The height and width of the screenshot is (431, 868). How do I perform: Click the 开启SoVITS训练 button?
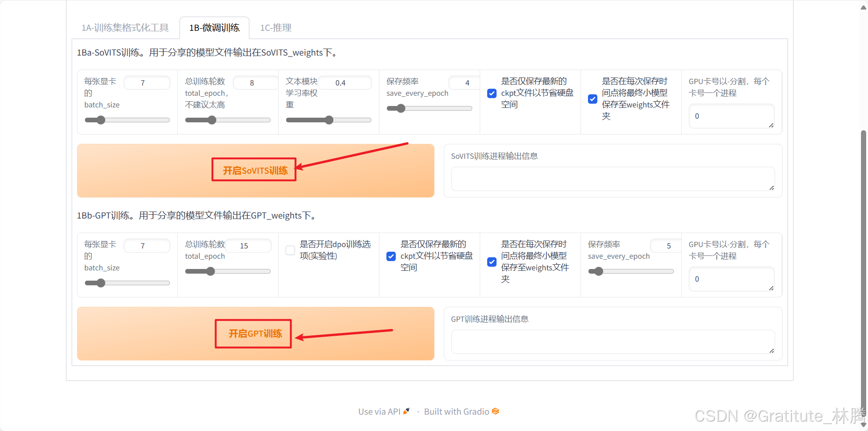(255, 170)
